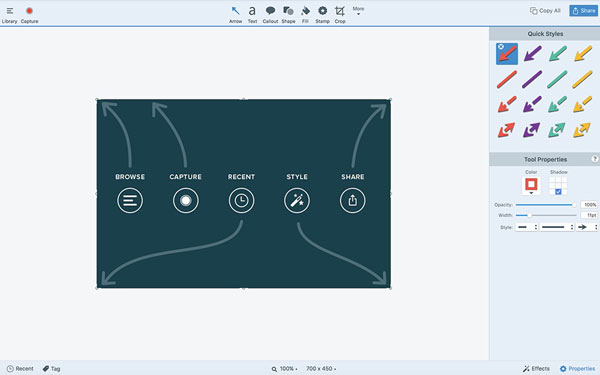The image size is (600, 375).
Task: Select the Text tool
Action: pyautogui.click(x=252, y=15)
